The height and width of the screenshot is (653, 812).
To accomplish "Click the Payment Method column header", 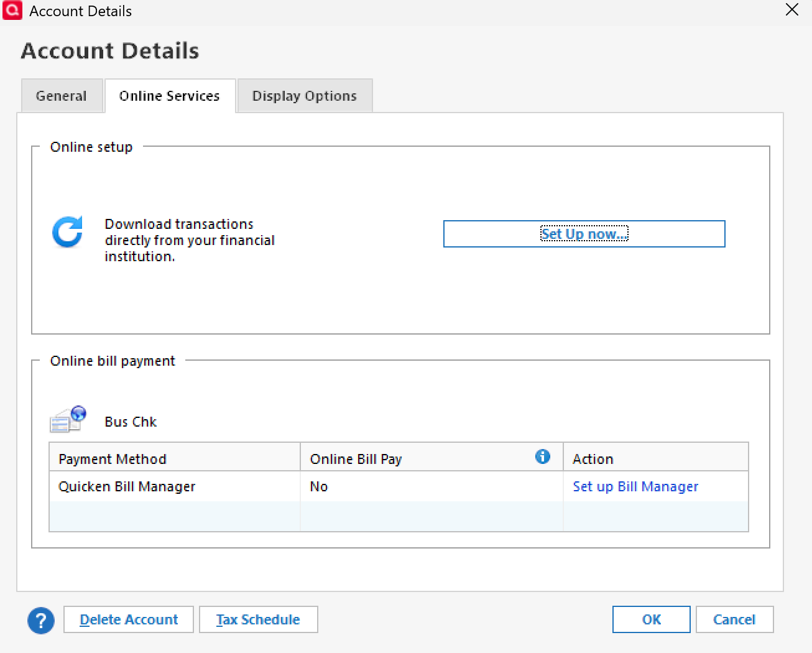I will point(113,459).
